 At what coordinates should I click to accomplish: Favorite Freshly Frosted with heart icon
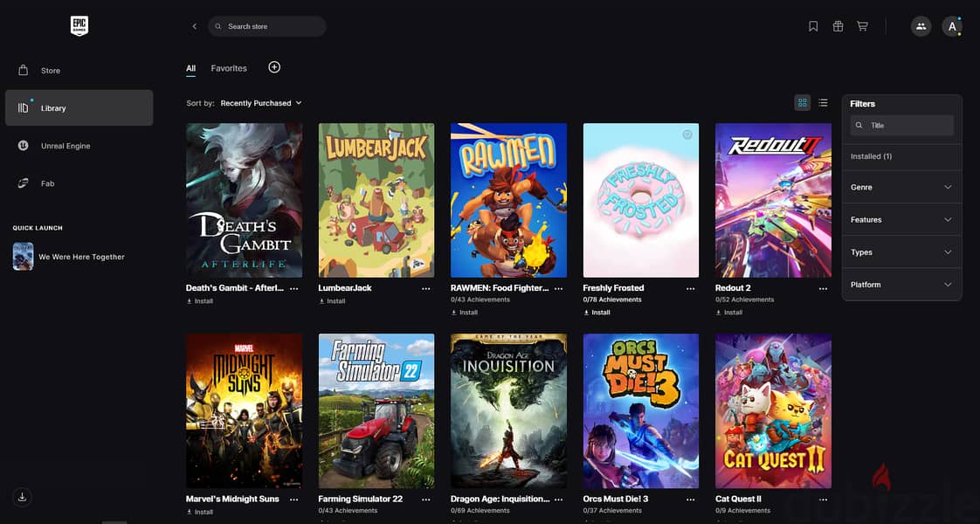[x=687, y=134]
